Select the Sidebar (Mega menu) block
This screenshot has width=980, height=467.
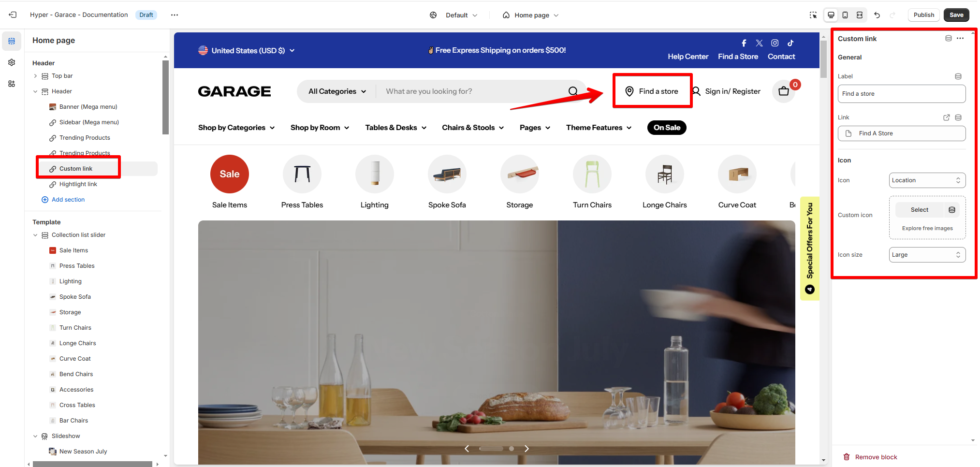89,122
